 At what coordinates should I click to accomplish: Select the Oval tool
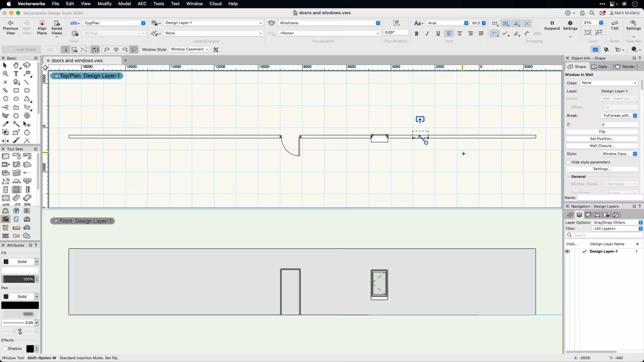[16, 99]
